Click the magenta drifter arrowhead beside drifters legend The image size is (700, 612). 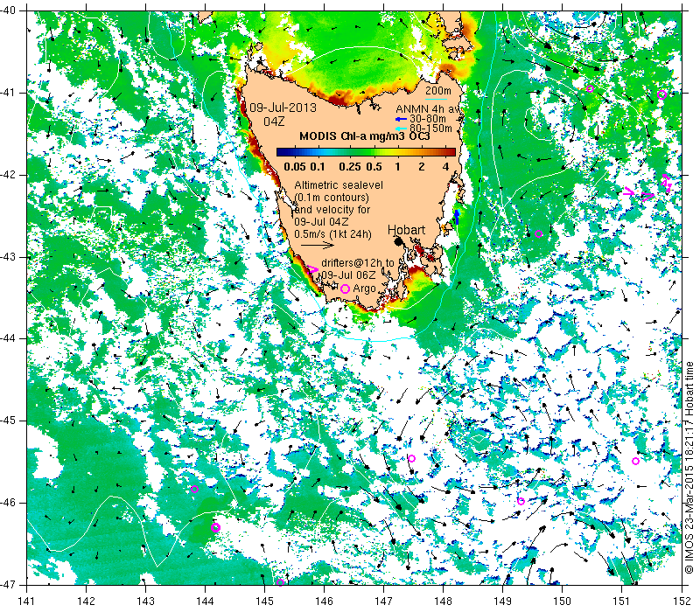313,269
